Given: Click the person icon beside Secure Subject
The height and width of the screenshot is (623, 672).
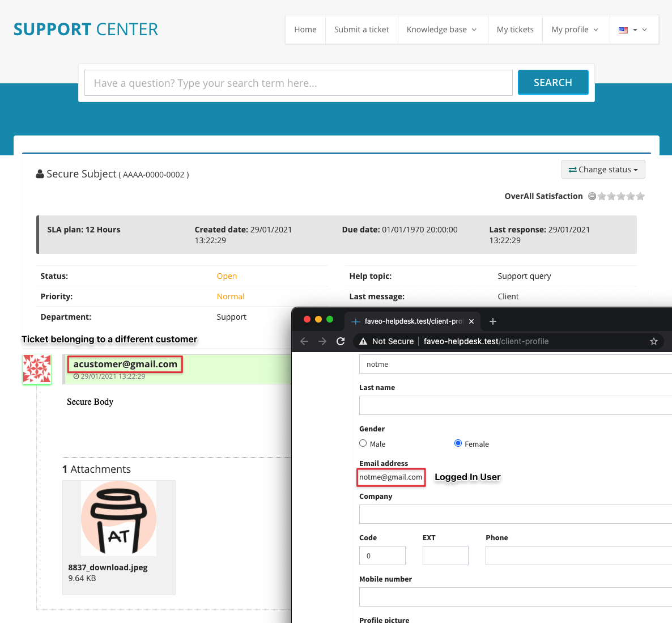Looking at the screenshot, I should pos(39,173).
